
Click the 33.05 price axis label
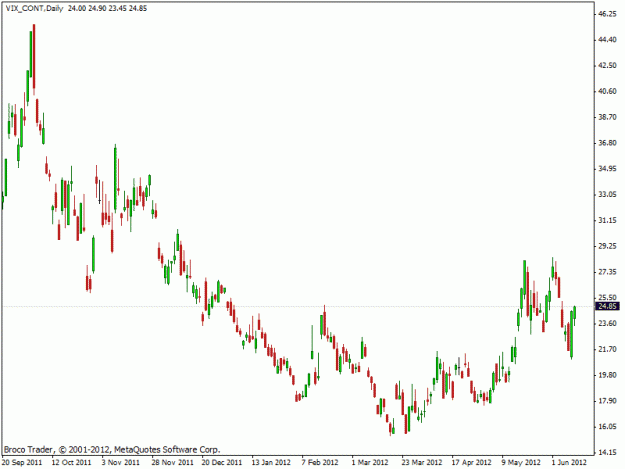[x=607, y=194]
